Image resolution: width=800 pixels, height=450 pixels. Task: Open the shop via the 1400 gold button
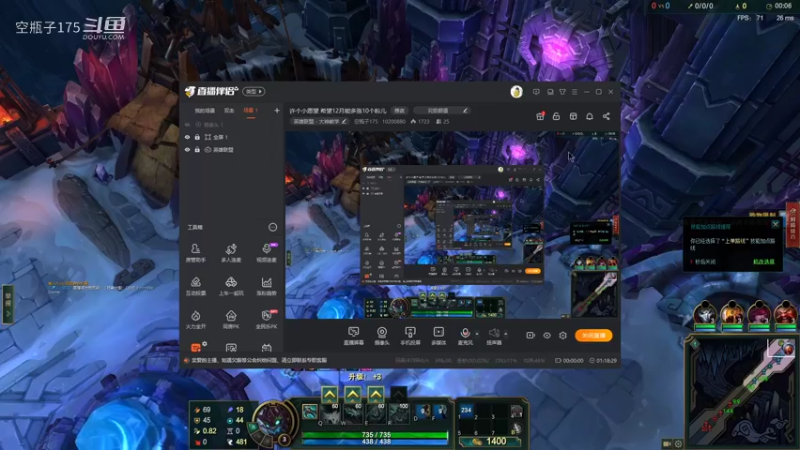490,441
